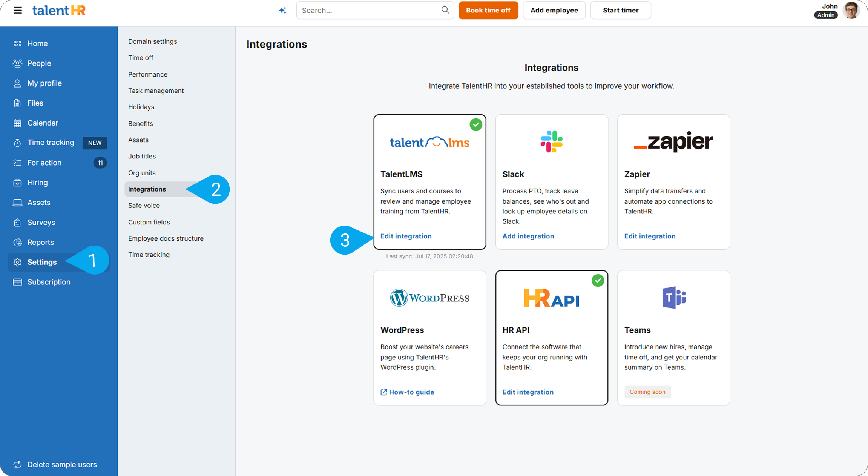Open Custom fields settings
Viewport: 868px width, 476px height.
click(x=149, y=222)
